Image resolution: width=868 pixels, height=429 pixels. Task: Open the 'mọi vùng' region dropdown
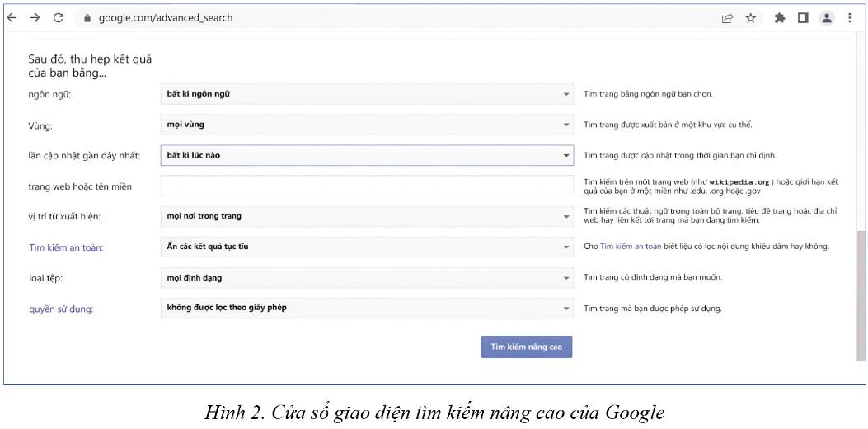click(367, 125)
